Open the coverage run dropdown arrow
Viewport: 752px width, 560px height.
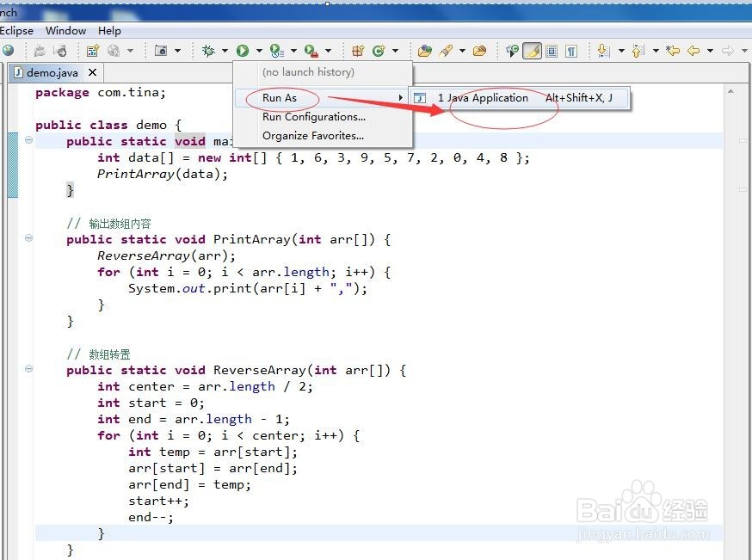(293, 51)
